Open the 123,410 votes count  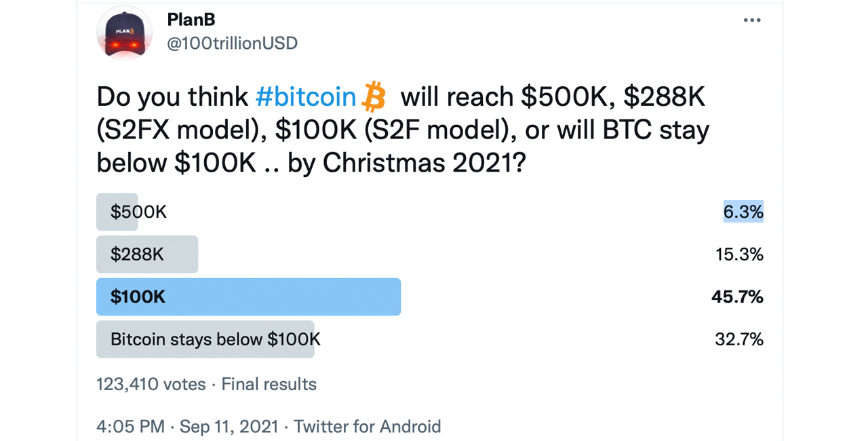[151, 384]
